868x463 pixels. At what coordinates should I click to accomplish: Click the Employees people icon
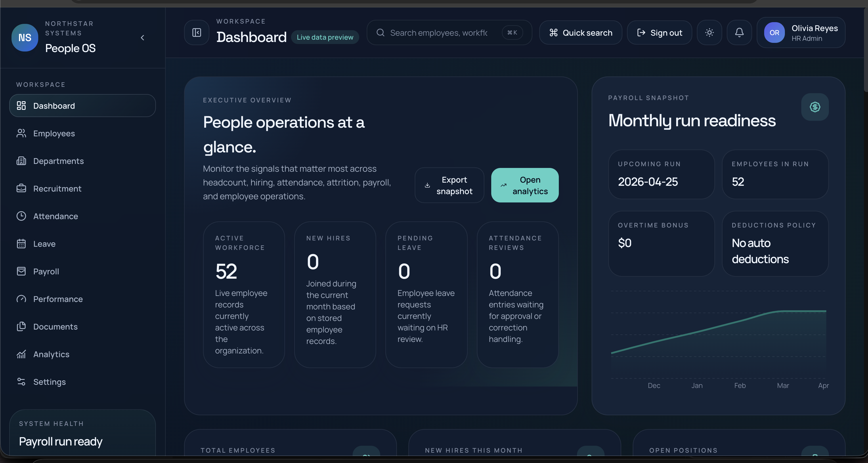(21, 133)
